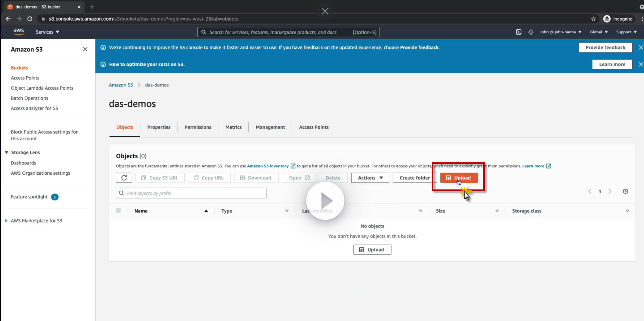
Task: Switch to the Objects tab
Action: [x=125, y=127]
